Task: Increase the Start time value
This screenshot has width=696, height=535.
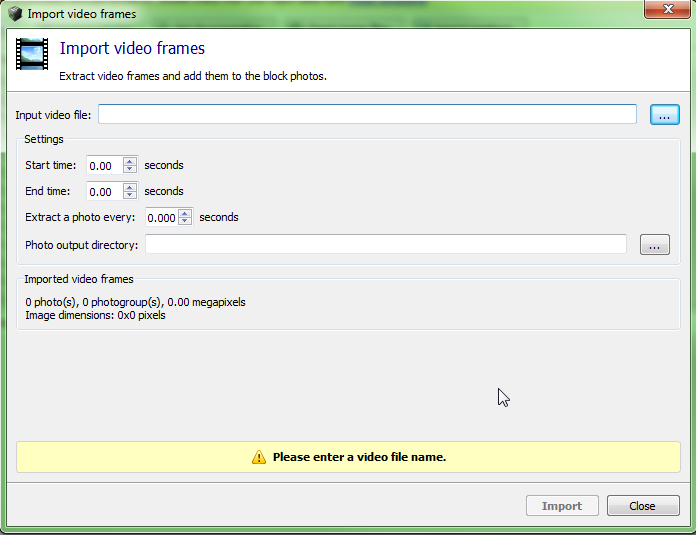Action: pos(130,161)
